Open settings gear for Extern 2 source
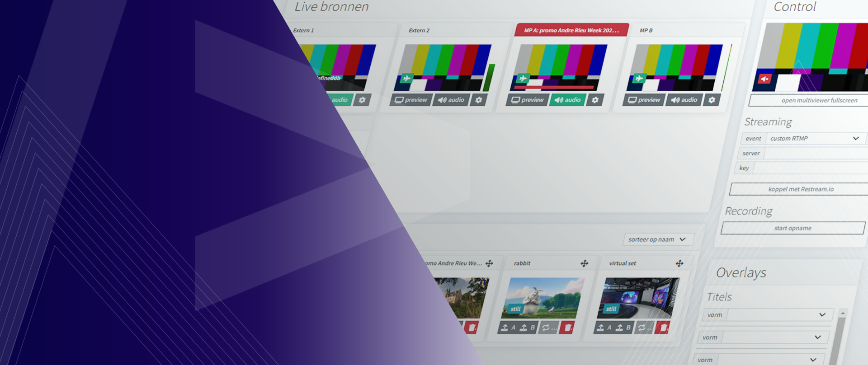The height and width of the screenshot is (365, 868). (x=479, y=100)
